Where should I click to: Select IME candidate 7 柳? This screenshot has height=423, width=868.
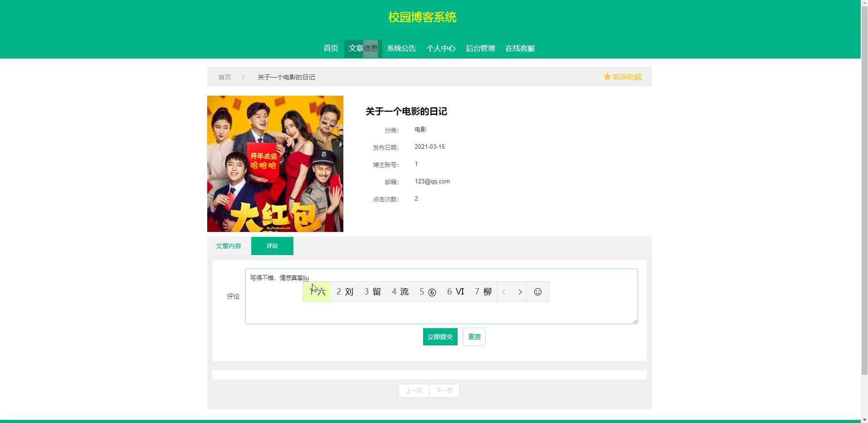(x=483, y=292)
